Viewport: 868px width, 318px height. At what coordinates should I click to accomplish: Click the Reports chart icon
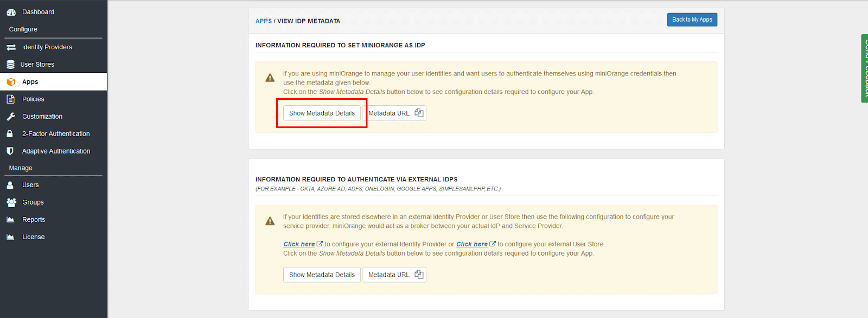[x=10, y=220]
